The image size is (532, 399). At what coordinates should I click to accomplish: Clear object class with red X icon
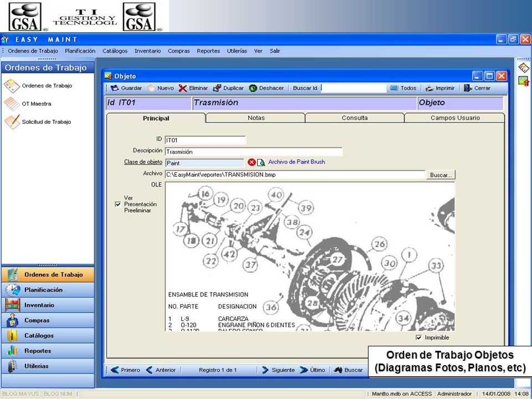tap(252, 162)
